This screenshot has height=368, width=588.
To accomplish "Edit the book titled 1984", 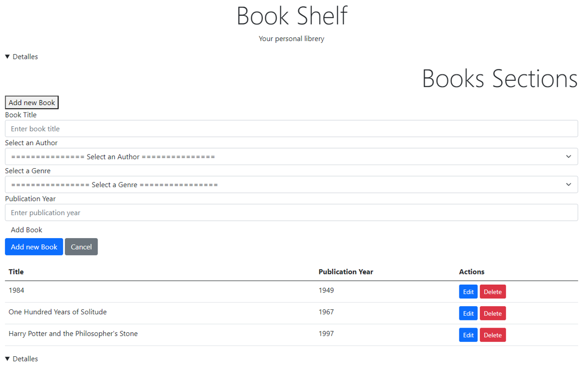I will coord(468,291).
